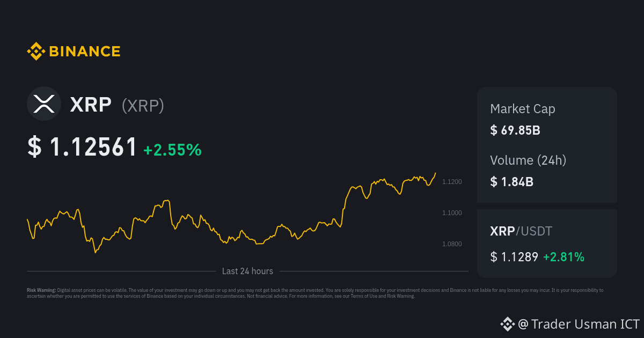Click the 1.1000 chart axis label
This screenshot has height=338, width=644.
[x=452, y=213]
